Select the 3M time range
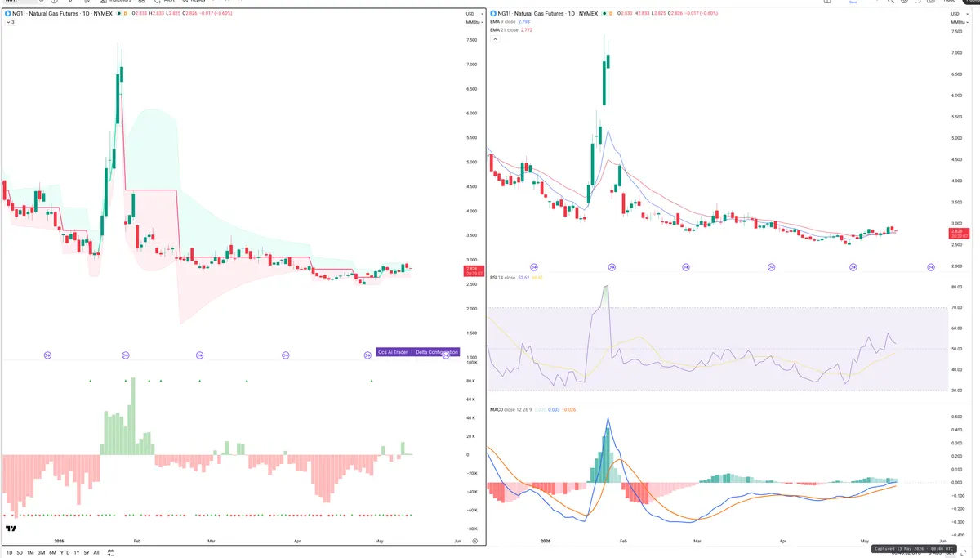 [x=41, y=553]
